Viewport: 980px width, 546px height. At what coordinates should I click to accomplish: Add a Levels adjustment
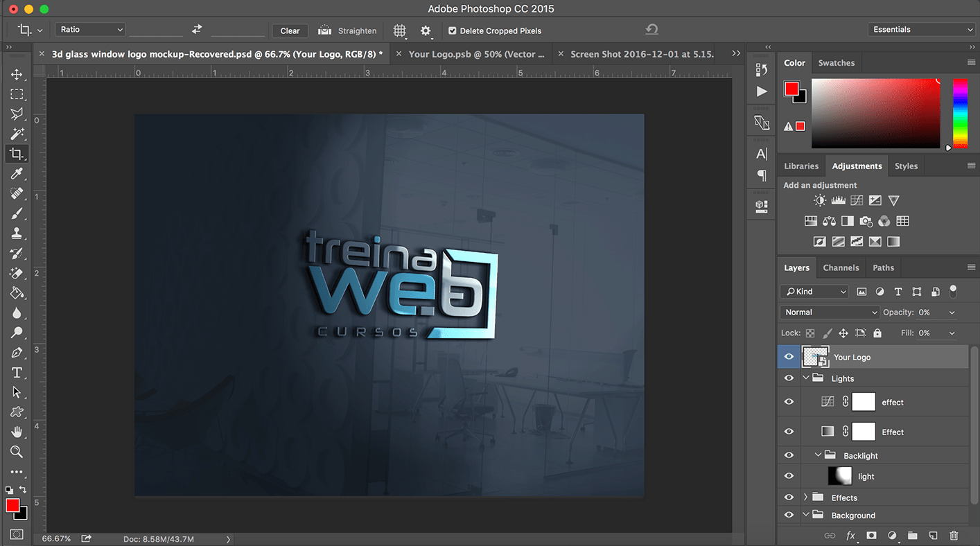pos(839,200)
